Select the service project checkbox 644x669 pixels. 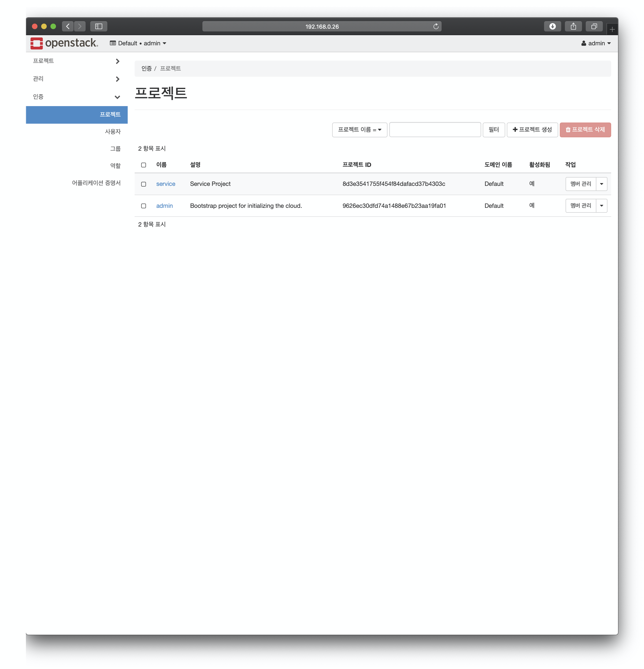coord(143,184)
